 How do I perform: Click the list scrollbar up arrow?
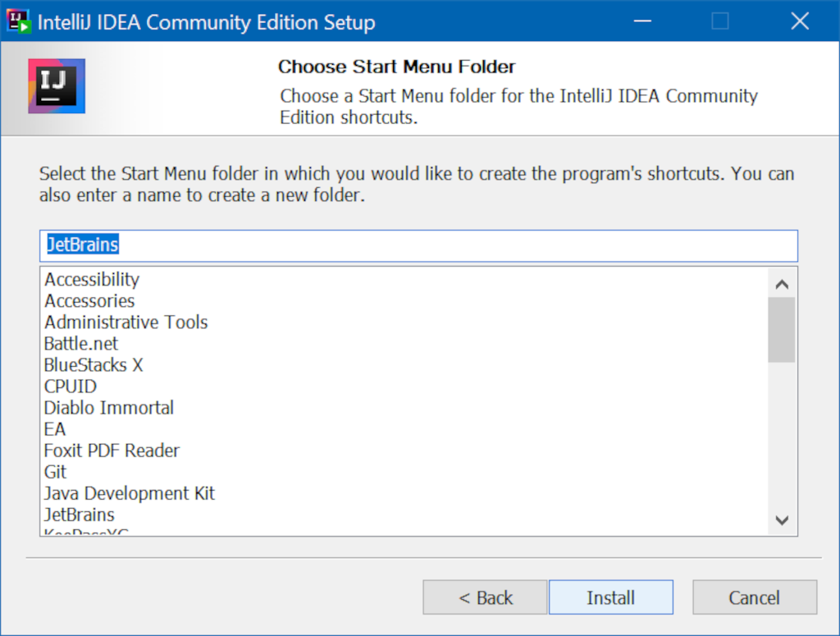point(782,284)
